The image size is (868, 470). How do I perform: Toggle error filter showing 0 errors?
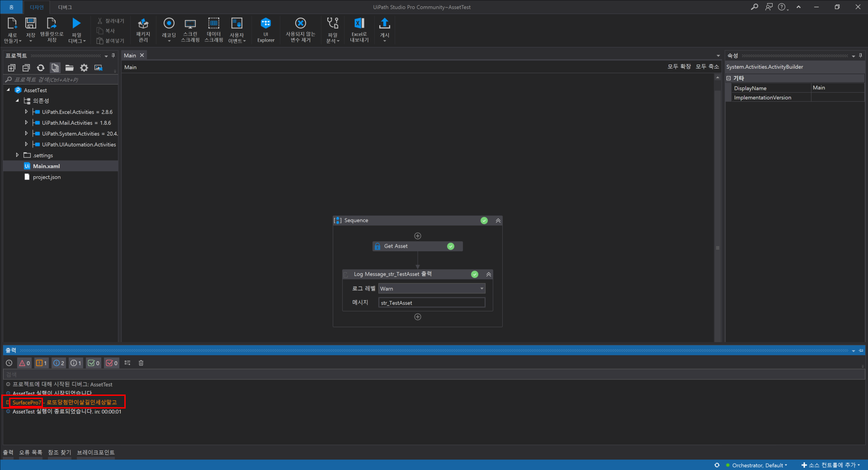[x=24, y=363]
